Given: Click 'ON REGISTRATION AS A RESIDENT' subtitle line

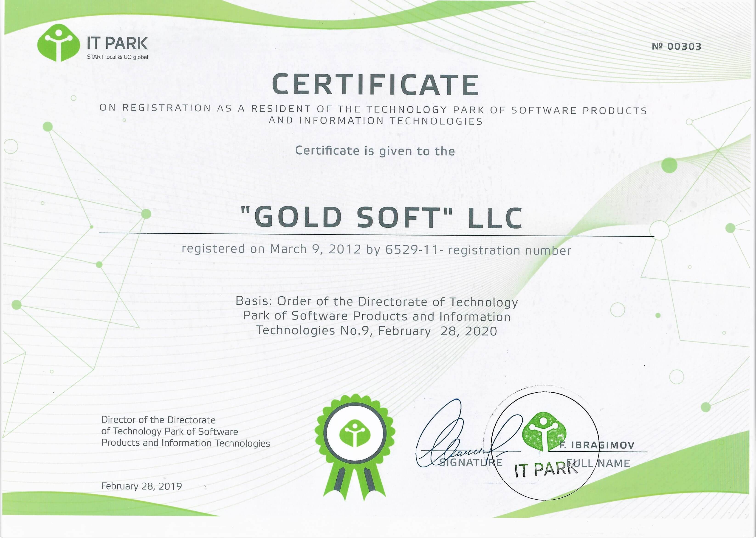Looking at the screenshot, I should click(x=373, y=109).
